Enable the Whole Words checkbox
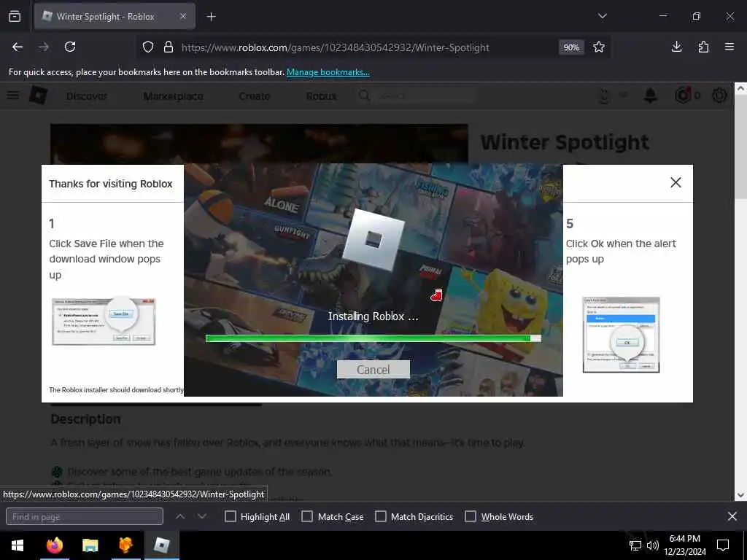This screenshot has width=747, height=560. pos(471,517)
